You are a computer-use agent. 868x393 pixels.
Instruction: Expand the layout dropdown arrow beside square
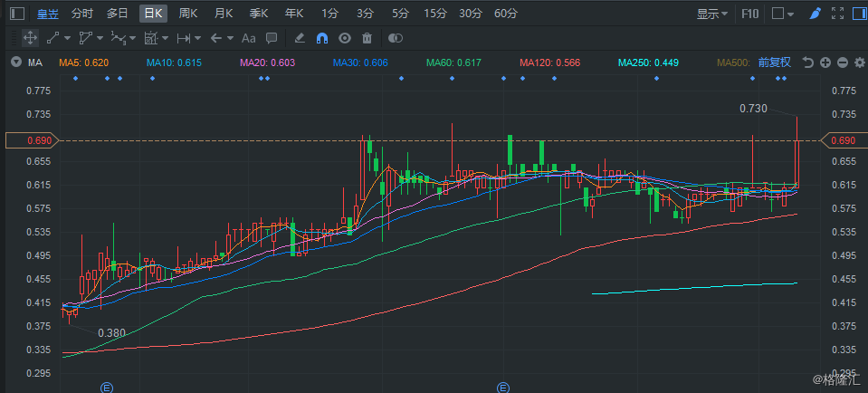pos(790,14)
